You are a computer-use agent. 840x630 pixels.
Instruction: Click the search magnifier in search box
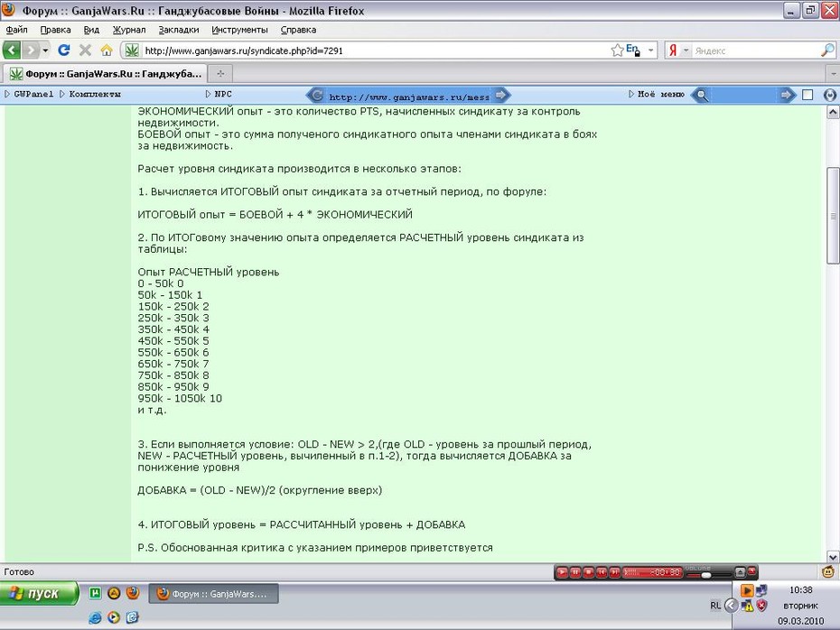827,51
